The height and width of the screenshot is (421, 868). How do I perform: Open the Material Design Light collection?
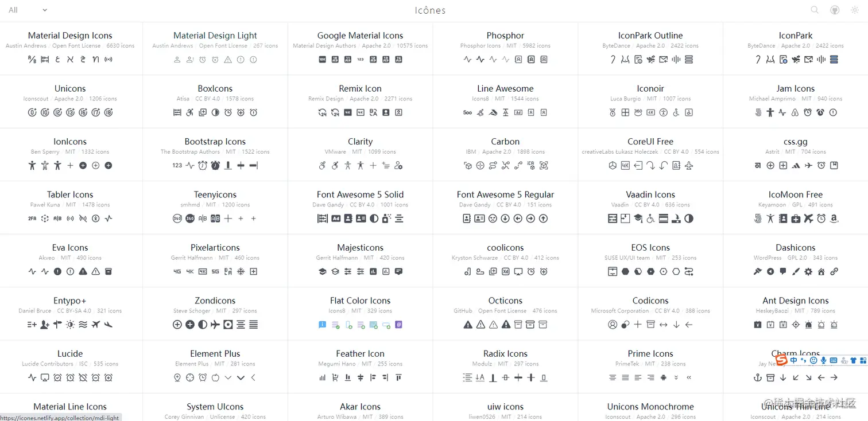(x=215, y=36)
